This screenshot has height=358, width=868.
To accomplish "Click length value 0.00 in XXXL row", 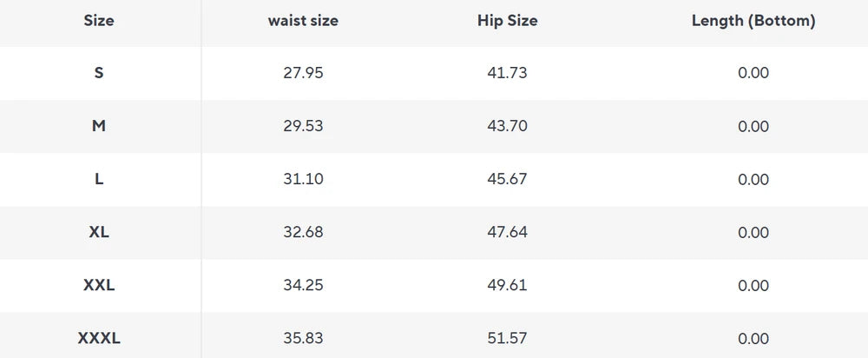I will (x=753, y=339).
